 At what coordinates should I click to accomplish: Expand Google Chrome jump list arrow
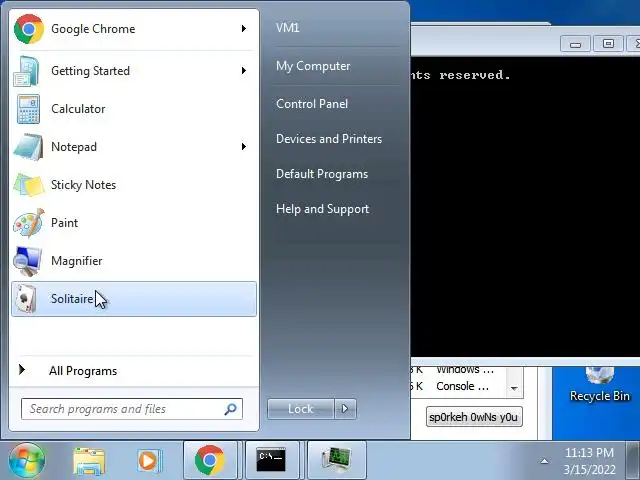click(244, 29)
